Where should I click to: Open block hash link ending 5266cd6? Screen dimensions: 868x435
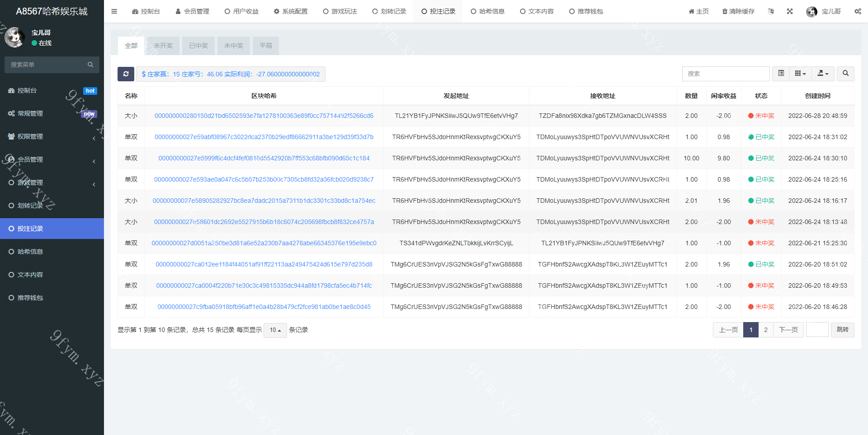click(264, 116)
